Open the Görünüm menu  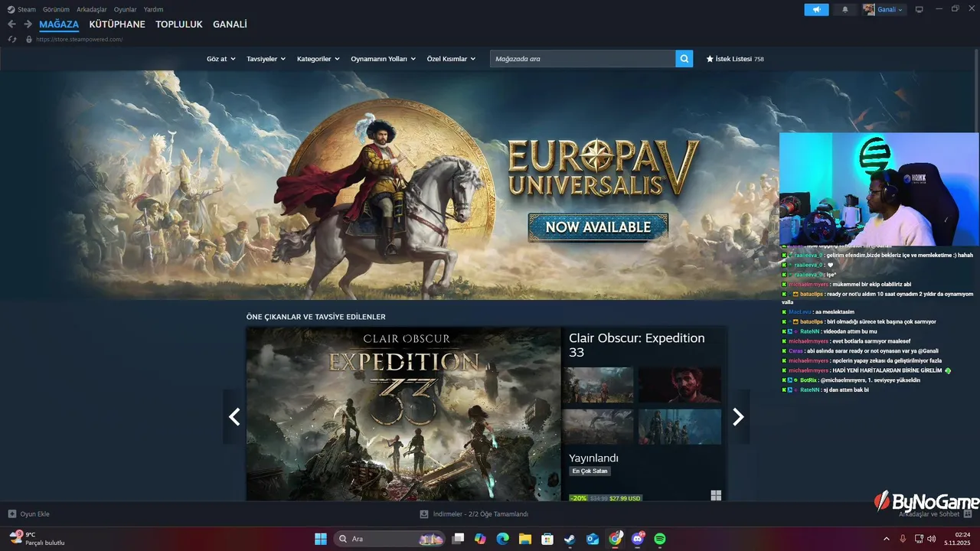[56, 9]
